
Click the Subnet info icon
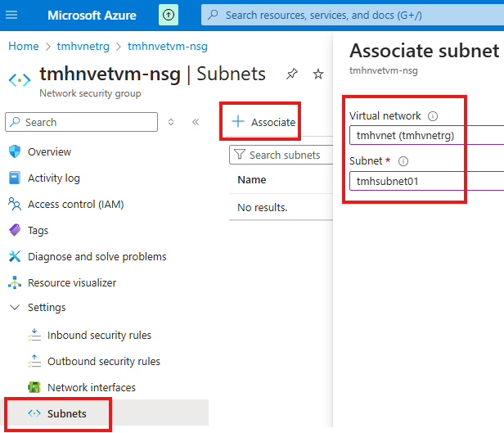(403, 161)
